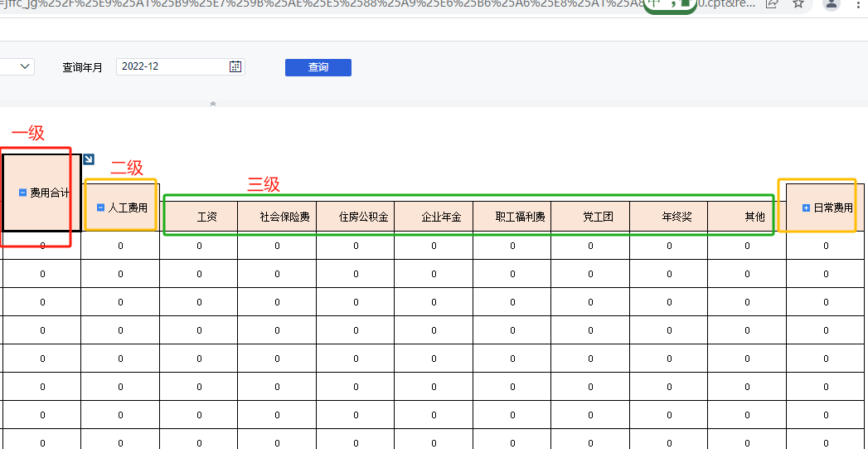Screen dimensions: 868x449
Task: Select the 工资 column header
Action: 206,217
